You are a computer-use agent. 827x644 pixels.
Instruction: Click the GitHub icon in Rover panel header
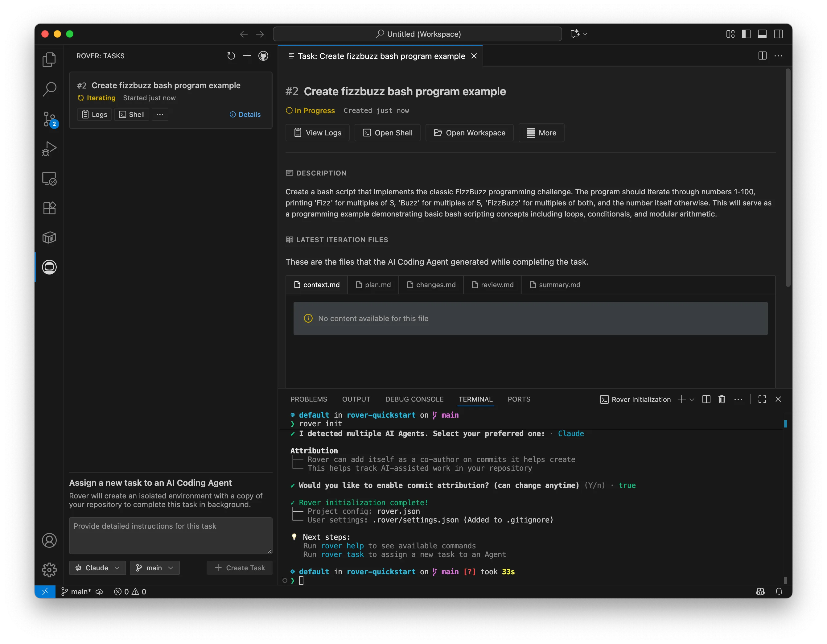coord(263,56)
